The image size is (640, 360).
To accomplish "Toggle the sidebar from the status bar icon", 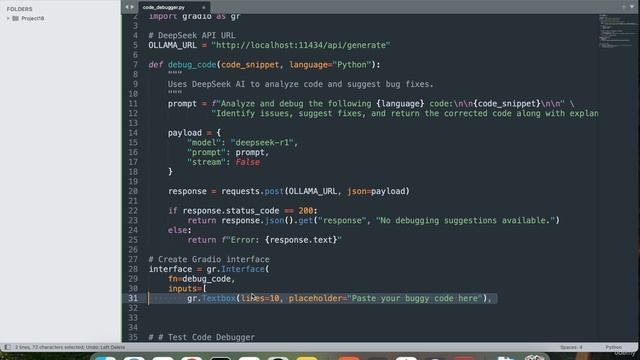I will click(x=7, y=347).
